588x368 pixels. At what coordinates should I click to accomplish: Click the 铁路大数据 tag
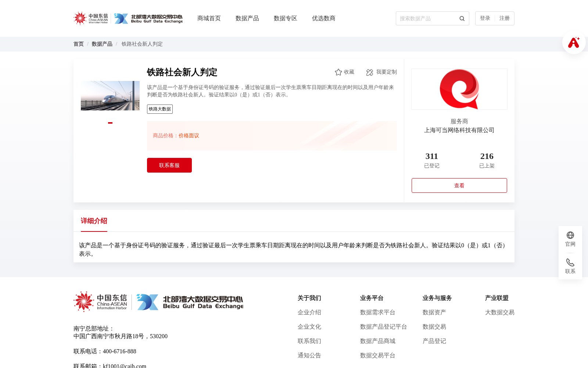point(160,109)
